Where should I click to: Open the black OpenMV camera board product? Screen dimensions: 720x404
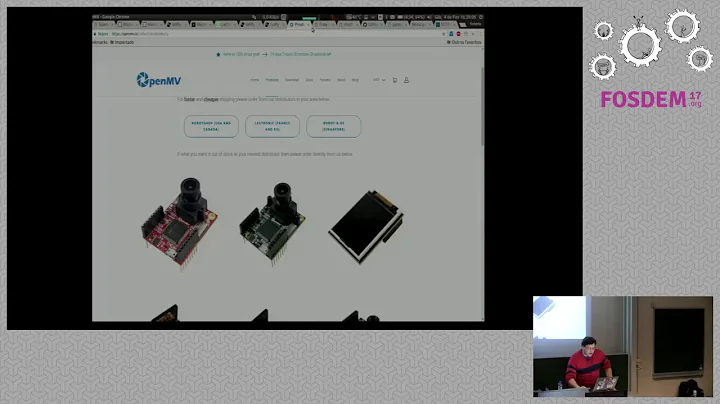click(x=272, y=224)
